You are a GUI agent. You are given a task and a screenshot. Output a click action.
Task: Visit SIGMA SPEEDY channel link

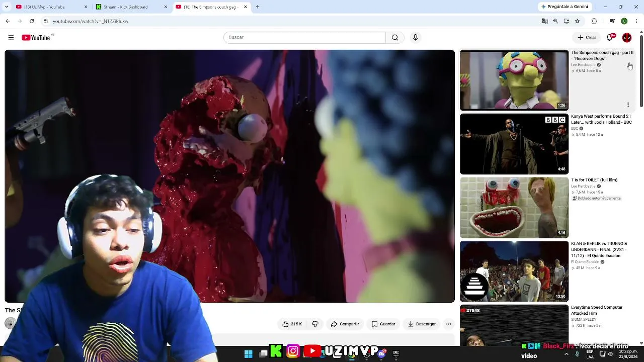pos(584,319)
